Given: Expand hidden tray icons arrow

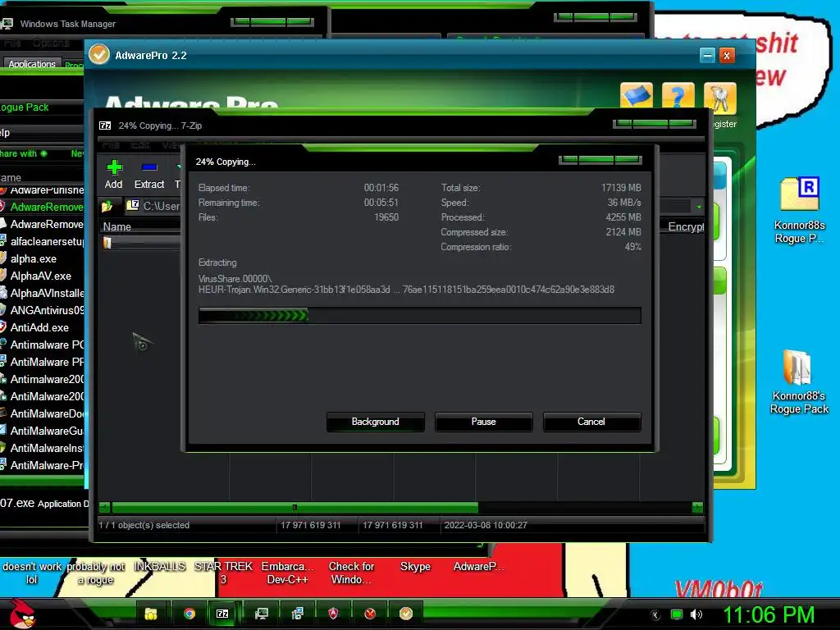Looking at the screenshot, I should point(655,615).
